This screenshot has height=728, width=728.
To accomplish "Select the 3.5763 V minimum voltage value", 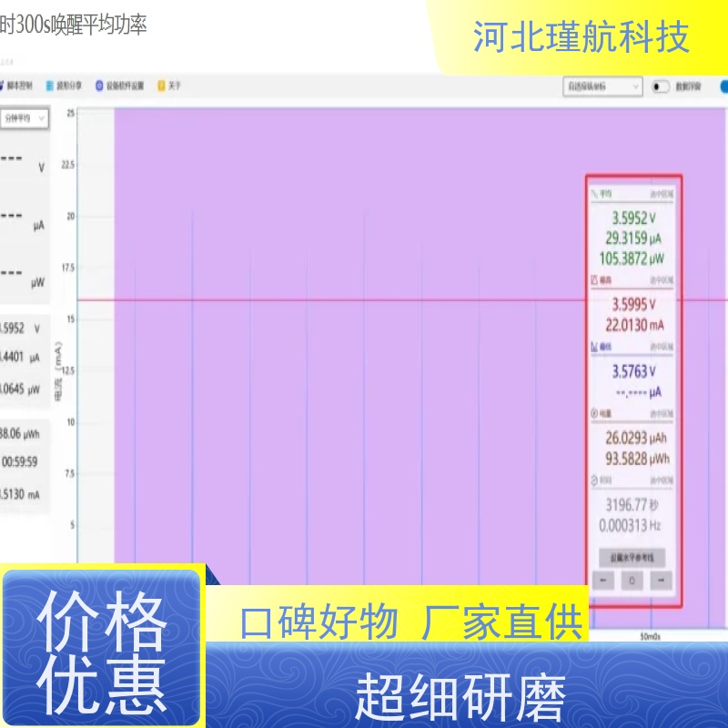I will [633, 371].
